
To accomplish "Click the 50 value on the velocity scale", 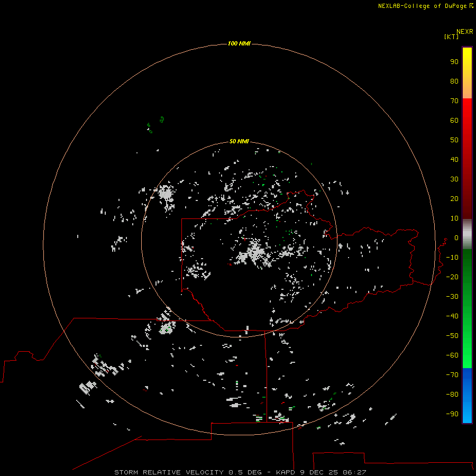I will click(454, 140).
